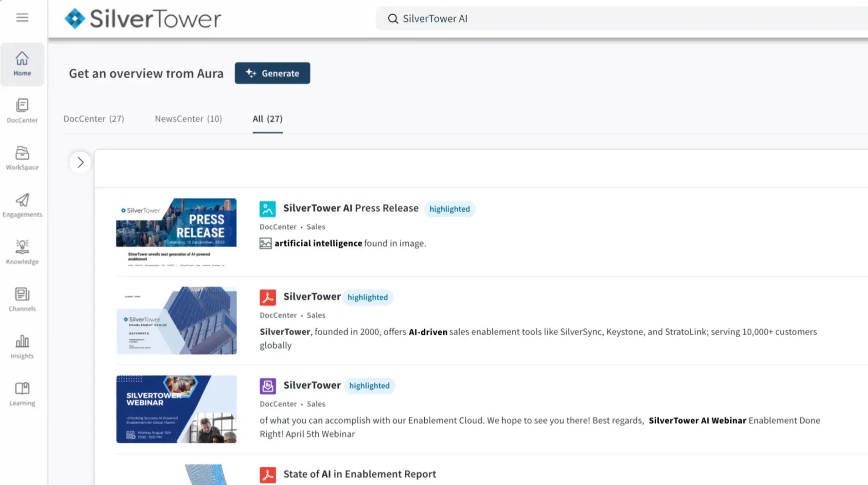
Task: Open DocCenter from the sidebar
Action: coord(22,111)
